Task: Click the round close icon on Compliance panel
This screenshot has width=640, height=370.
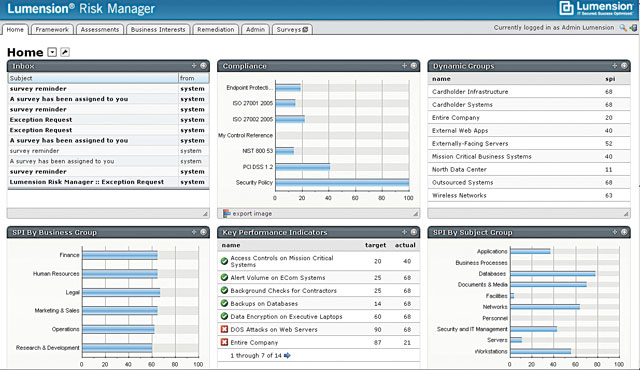Action: click(413, 66)
